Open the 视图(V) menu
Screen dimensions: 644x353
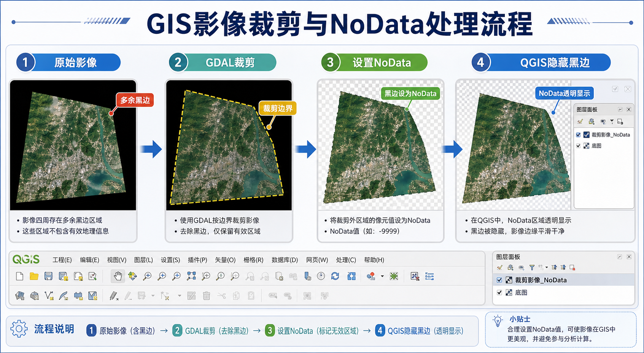pos(116,260)
